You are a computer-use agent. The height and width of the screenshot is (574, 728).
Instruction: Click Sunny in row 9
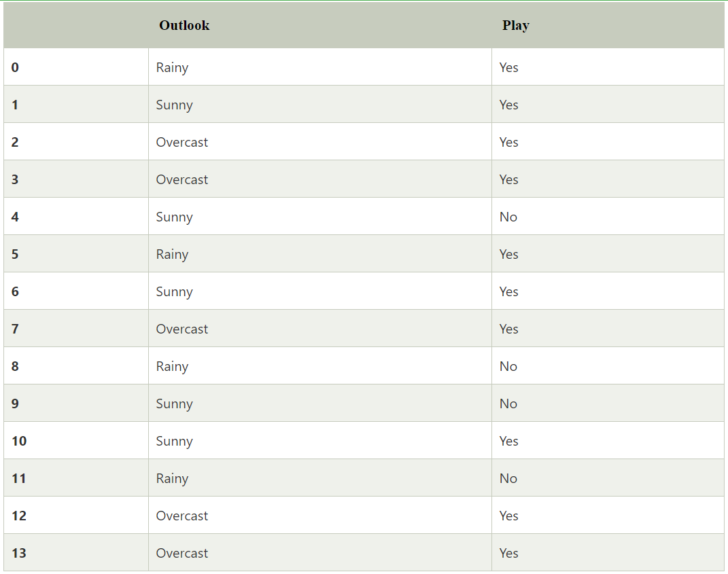(174, 403)
